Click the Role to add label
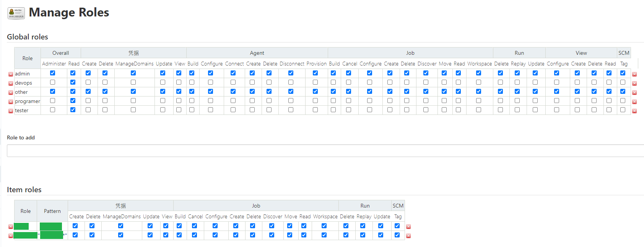This screenshot has width=644, height=247. [21, 137]
